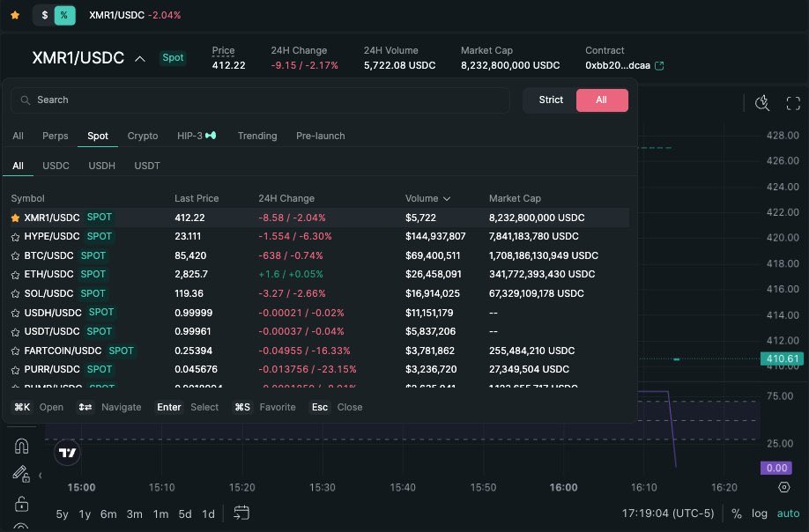The height and width of the screenshot is (532, 809).
Task: Select the PURR/USDC row symbol
Action: 52,369
